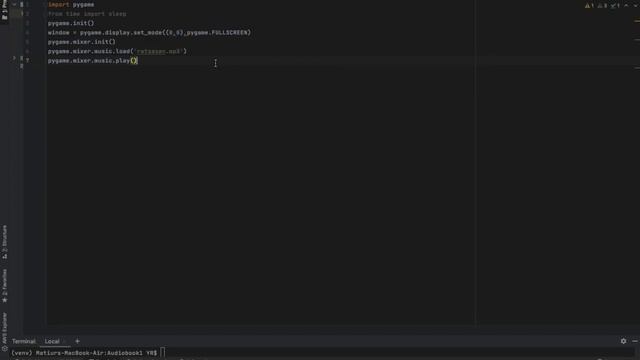
Task: Click the 'pygame.mixer.init()' code line
Action: click(82, 42)
